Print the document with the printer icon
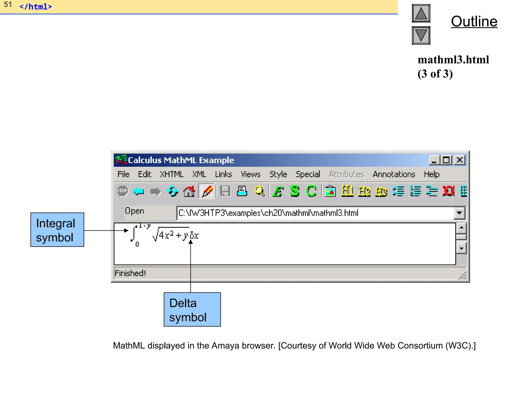The image size is (532, 399). point(242,191)
